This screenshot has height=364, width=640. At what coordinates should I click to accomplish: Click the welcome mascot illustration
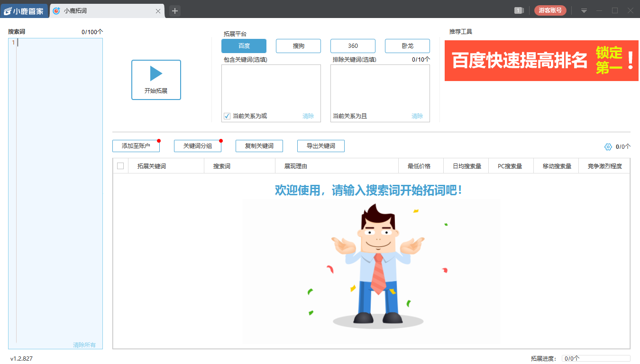coord(372,272)
